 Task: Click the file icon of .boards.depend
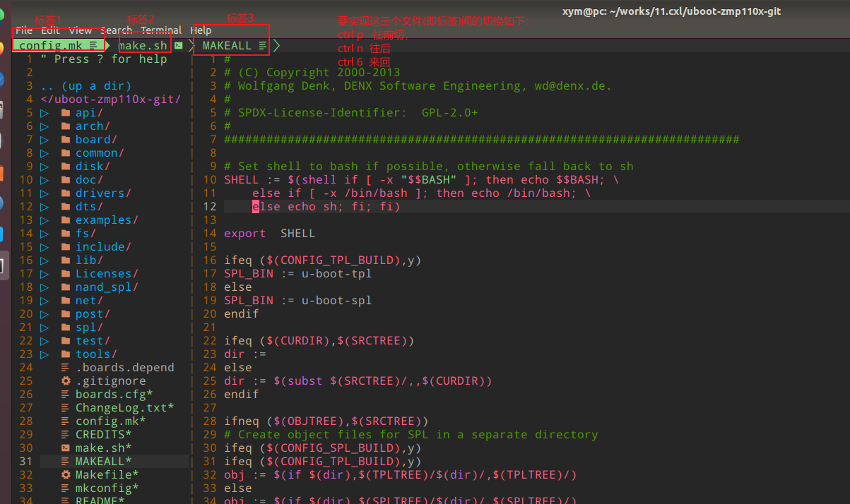pos(66,368)
